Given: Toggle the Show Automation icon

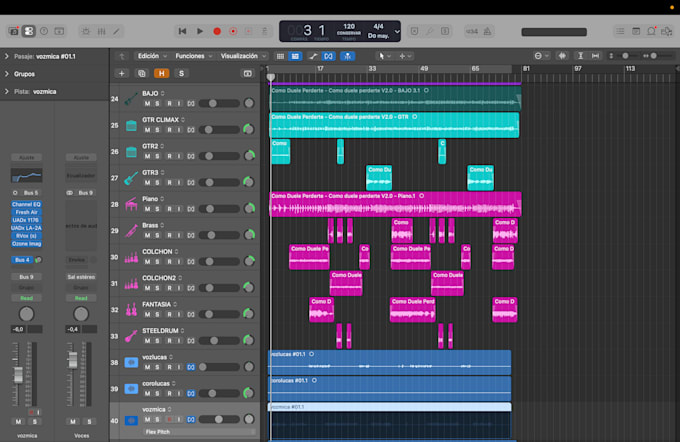Looking at the screenshot, I should point(312,56).
